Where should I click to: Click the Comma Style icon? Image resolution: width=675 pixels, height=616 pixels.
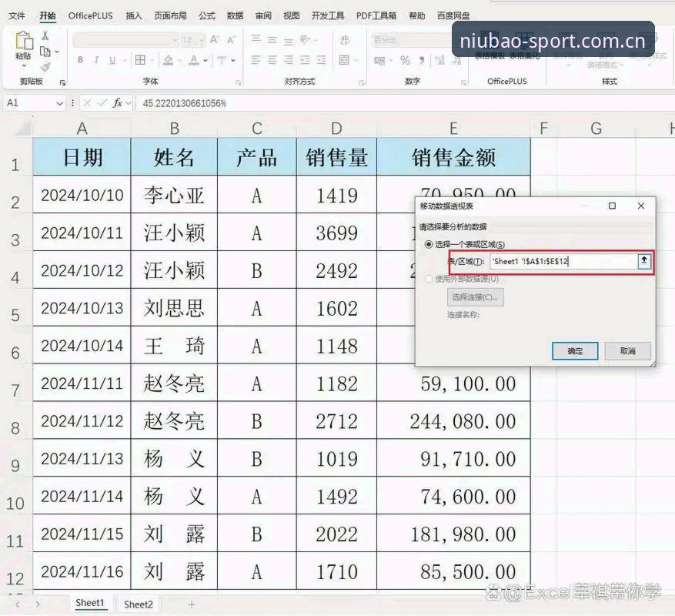[x=422, y=60]
